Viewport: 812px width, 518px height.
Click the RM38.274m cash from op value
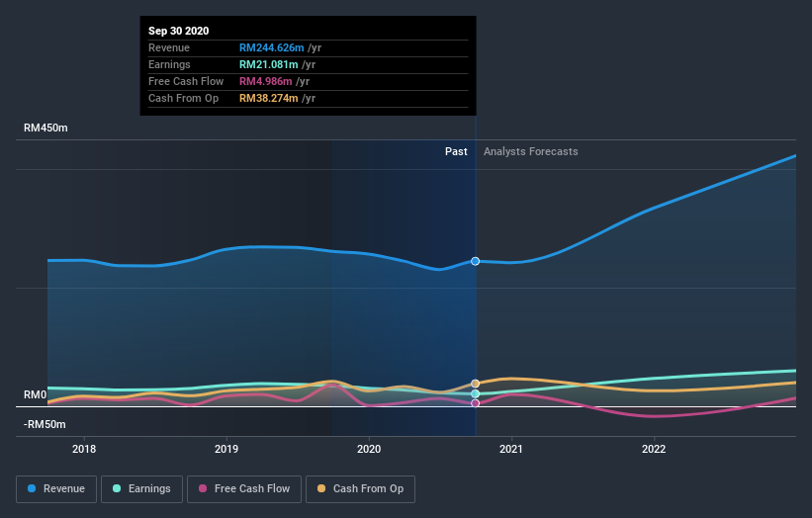tap(268, 98)
